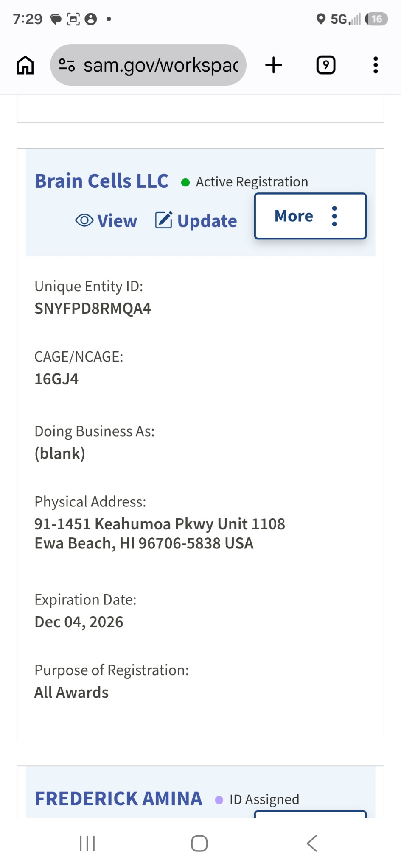Click the eye icon beside View

point(84,220)
